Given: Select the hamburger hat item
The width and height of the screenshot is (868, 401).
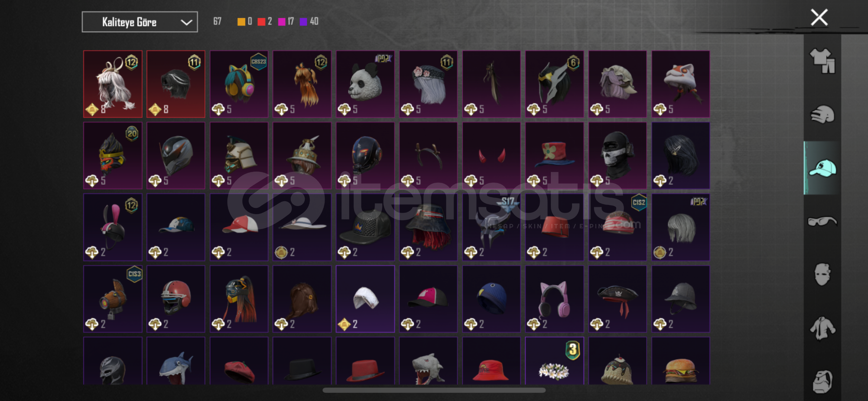Looking at the screenshot, I should (680, 361).
